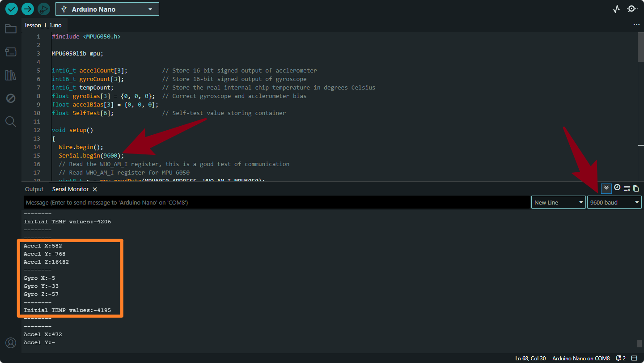This screenshot has height=363, width=644.
Task: Click the Accel X:472 output line
Action: click(x=43, y=334)
